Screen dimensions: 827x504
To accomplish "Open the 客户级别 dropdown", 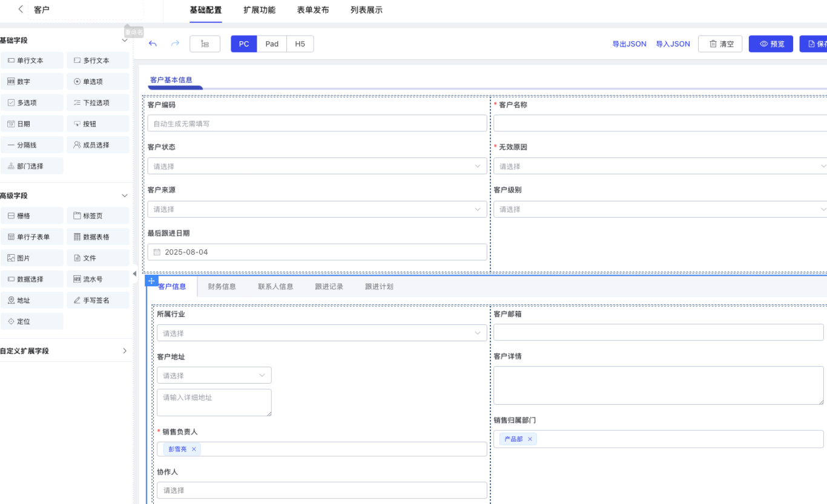I will (x=660, y=209).
